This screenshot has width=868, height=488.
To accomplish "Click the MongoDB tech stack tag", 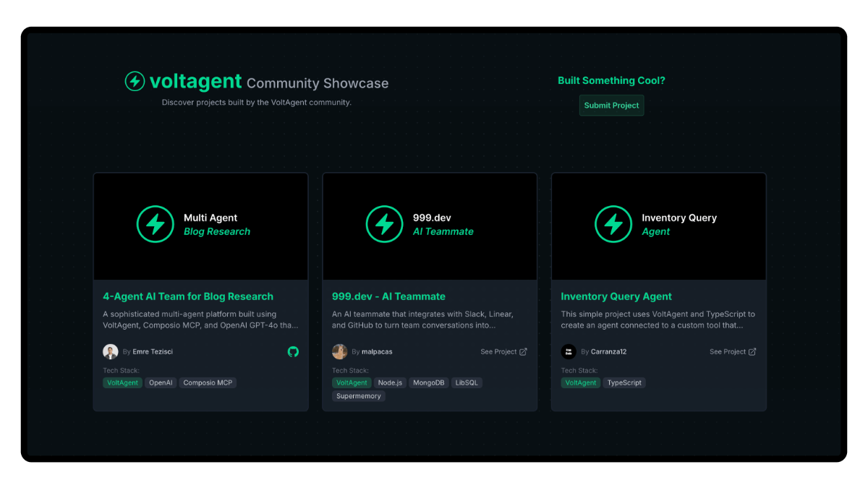I will [x=429, y=383].
